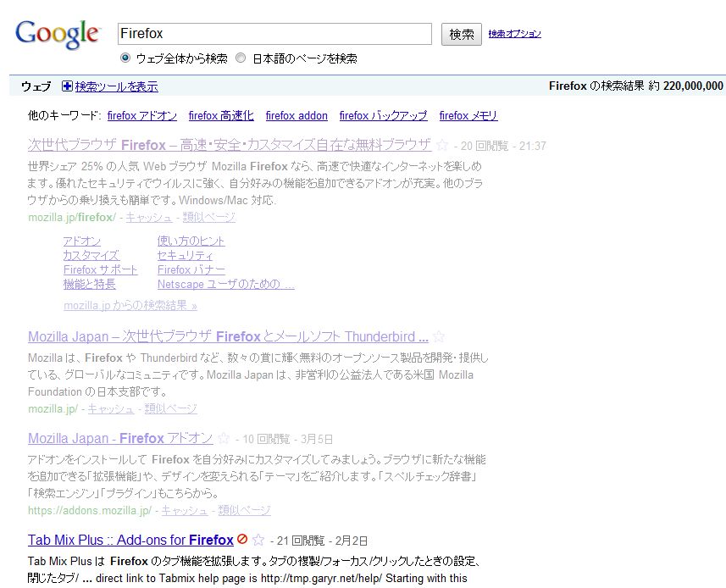
Task: Open キャッシュ link for addons.mozilla.jp result
Action: [185, 510]
